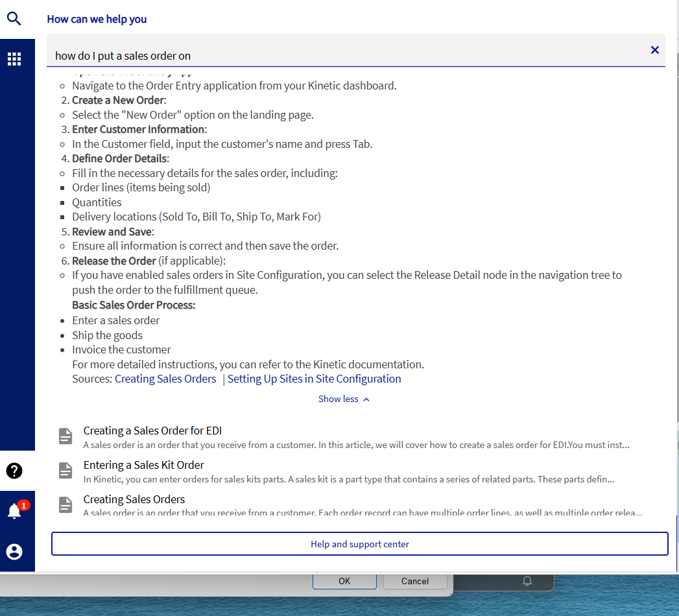The width and height of the screenshot is (679, 616).
Task: Open Setting Up Sites in Site Configuration link
Action: coord(314,379)
